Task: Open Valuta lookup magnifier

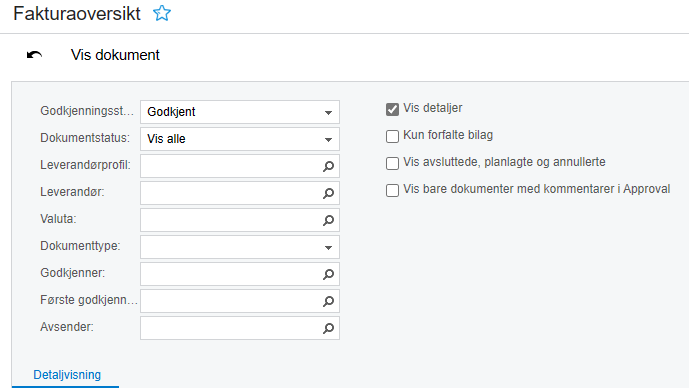Action: (x=328, y=220)
